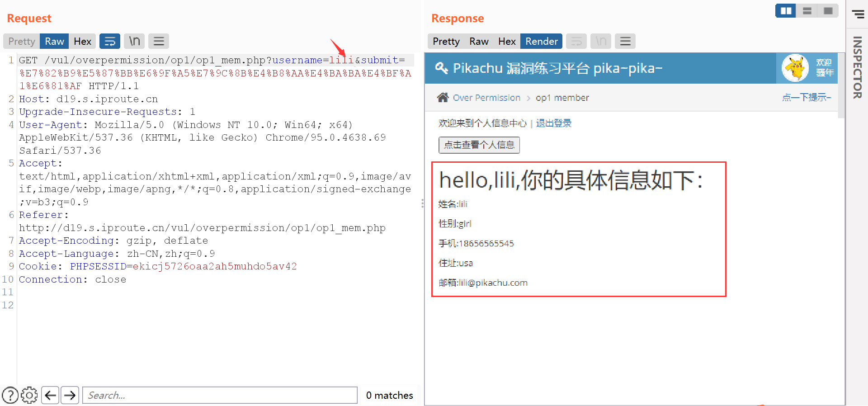Image resolution: width=868 pixels, height=406 pixels.
Task: Switch Response view to Raw tab
Action: point(479,41)
